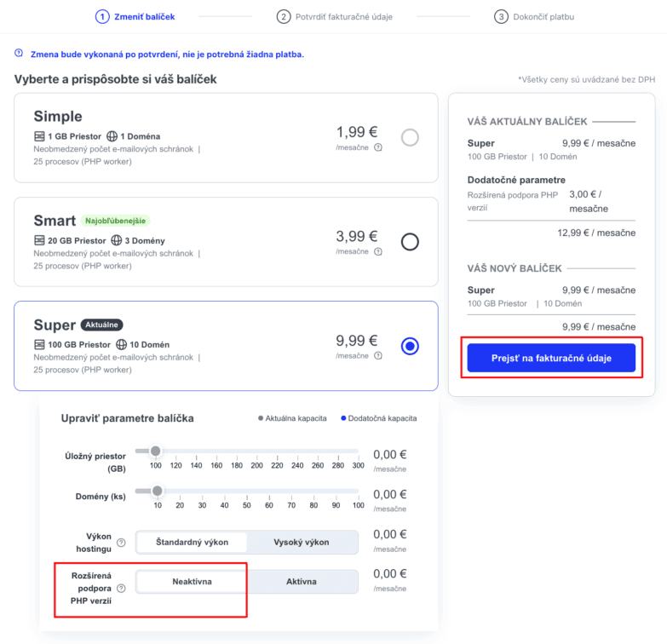This screenshot has height=644, width=667.
Task: Go to step 2 Potvrdiť fakturačné údaje
Action: (x=335, y=16)
